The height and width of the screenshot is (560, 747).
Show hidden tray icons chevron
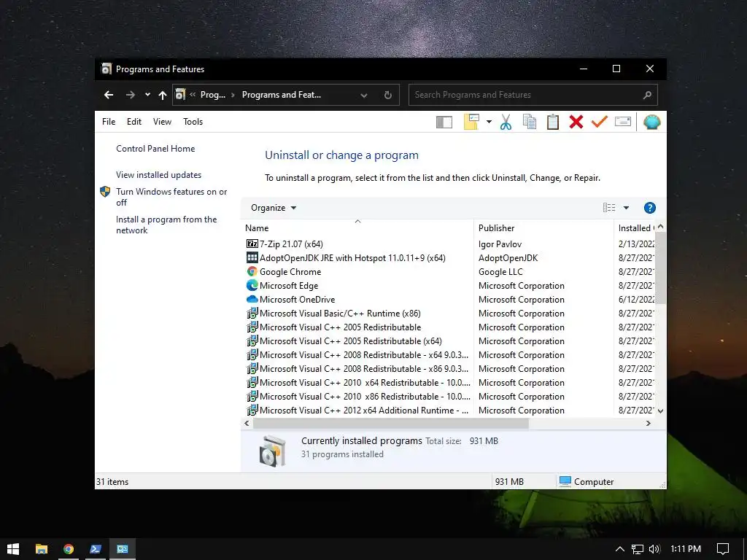pos(619,549)
